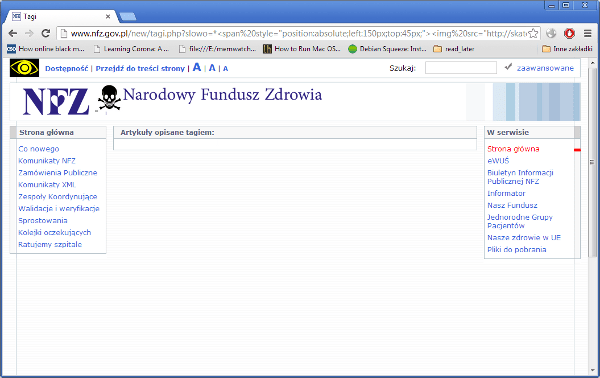The image size is (600, 378).
Task: Click the skull and crossbones image
Action: 109,99
